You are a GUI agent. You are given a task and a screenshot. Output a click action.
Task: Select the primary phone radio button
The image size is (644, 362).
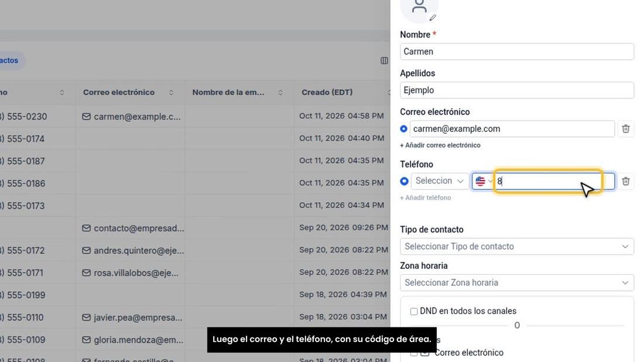point(404,181)
